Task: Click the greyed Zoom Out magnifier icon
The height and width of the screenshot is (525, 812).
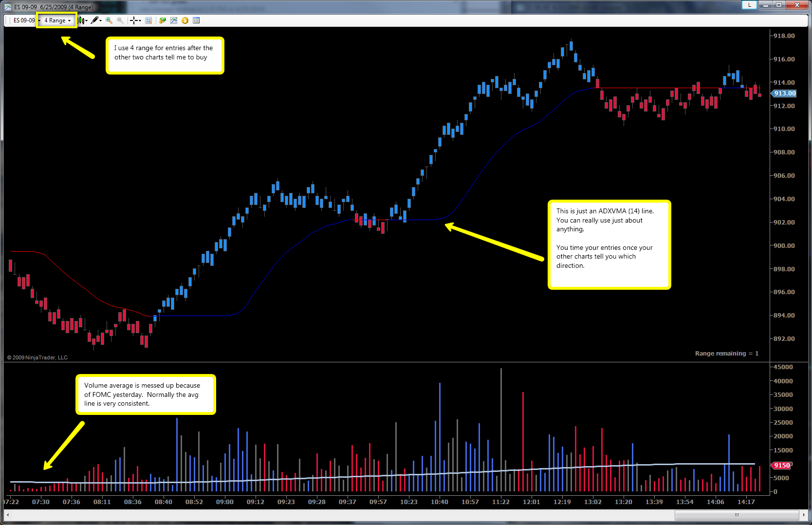Action: [120, 20]
